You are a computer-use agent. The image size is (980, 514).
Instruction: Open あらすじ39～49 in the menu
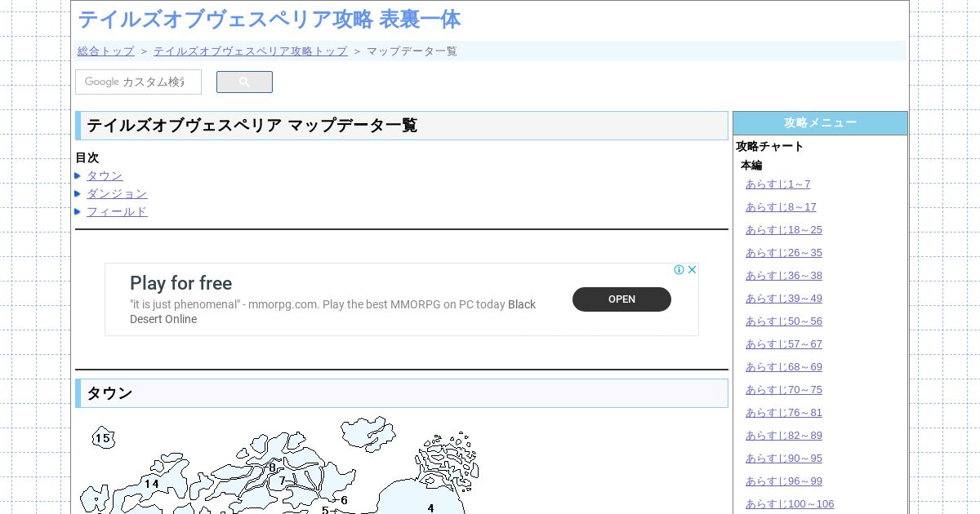click(x=784, y=299)
